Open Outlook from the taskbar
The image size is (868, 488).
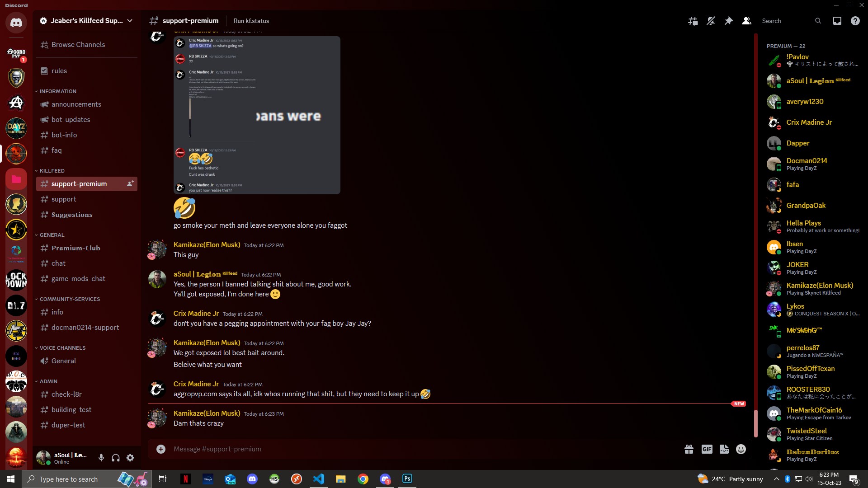tap(230, 479)
